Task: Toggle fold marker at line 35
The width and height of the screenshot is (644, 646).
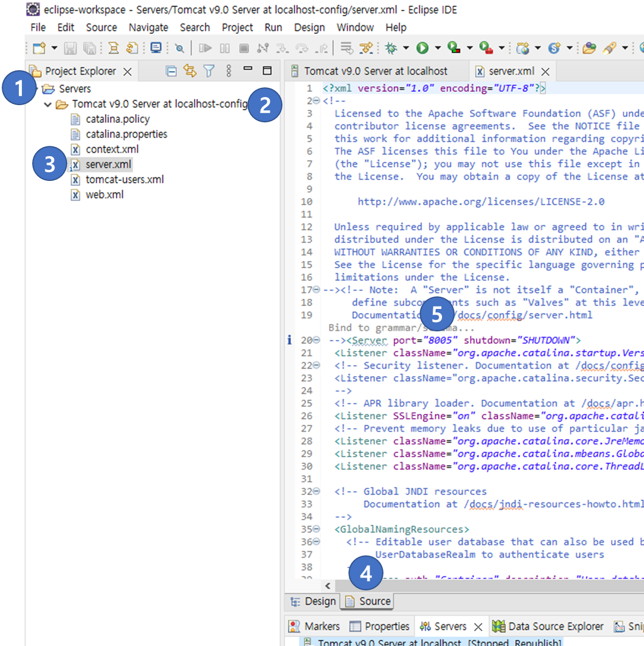Action: [x=316, y=529]
